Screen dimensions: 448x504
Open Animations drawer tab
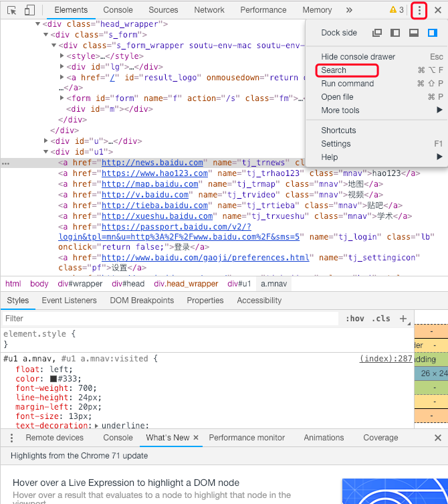pos(324,438)
